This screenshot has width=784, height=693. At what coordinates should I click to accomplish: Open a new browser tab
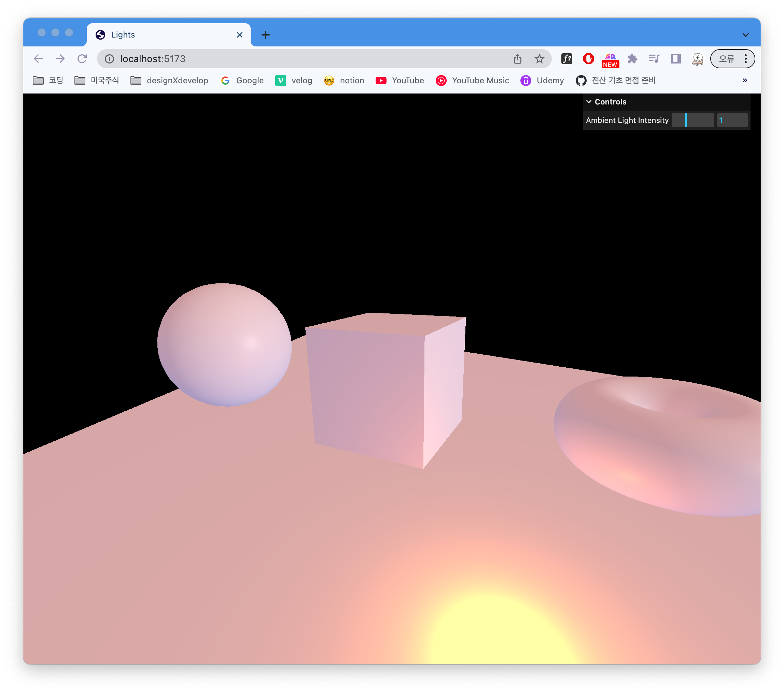(265, 35)
